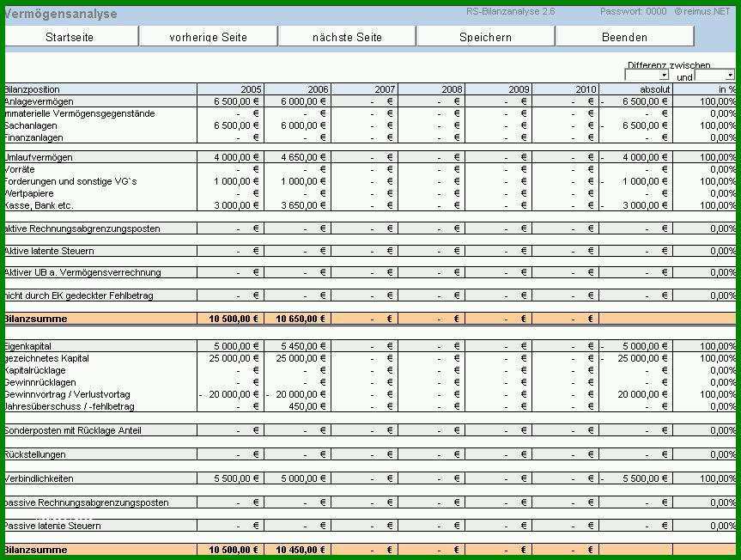The width and height of the screenshot is (741, 560).
Task: Select the 2010 column header
Action: click(x=566, y=89)
